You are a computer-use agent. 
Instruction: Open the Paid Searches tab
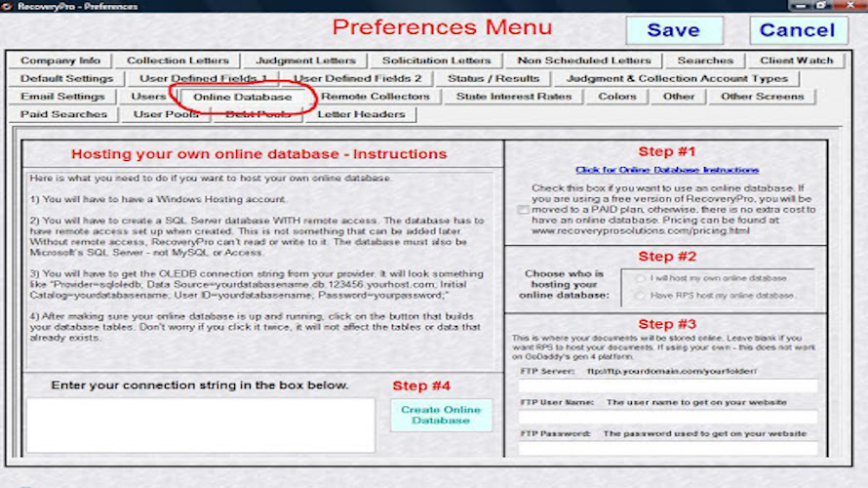(63, 114)
